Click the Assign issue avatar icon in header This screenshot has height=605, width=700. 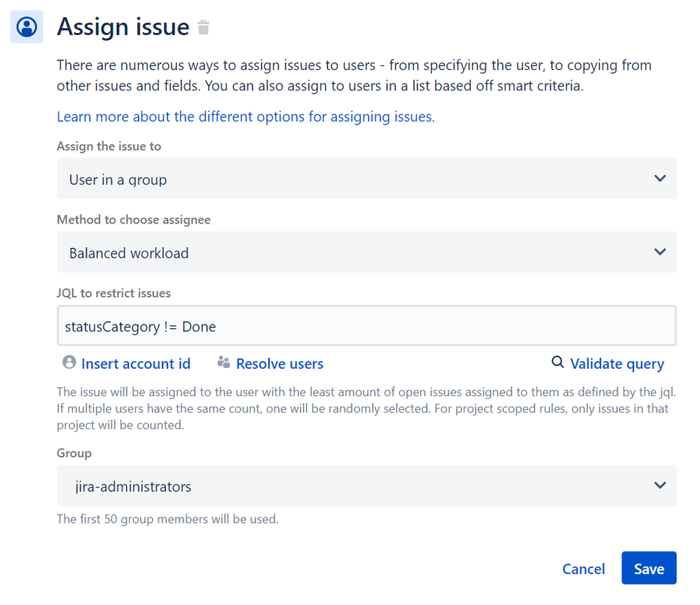26,26
